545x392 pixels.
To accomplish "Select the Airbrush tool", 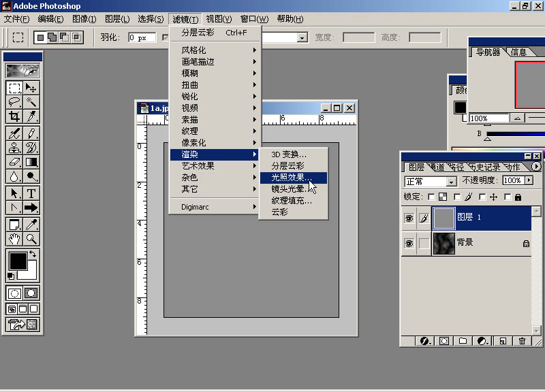I will click(x=14, y=133).
